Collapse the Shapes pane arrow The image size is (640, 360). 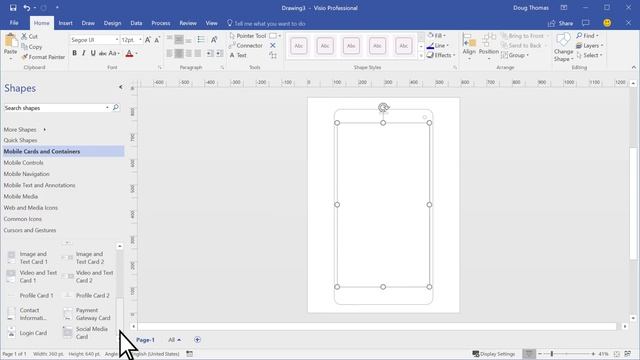[120, 87]
